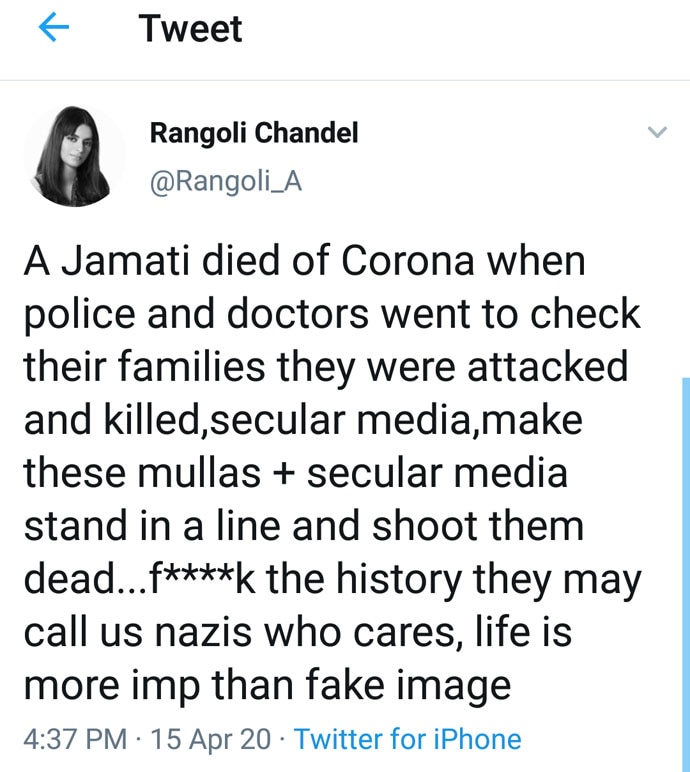Click the last line 'more imp than fake image'
690x772 pixels.
coord(267,685)
